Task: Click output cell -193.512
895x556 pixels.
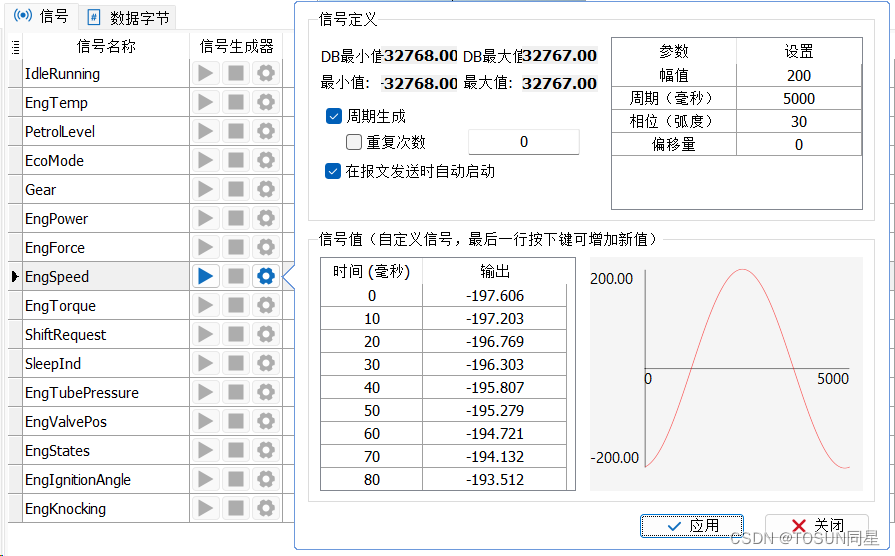Action: tap(494, 480)
